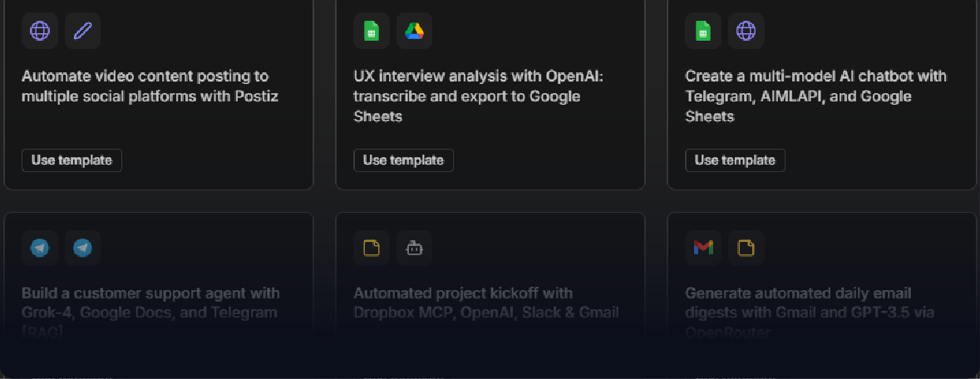Click note icon on the email digests card
Viewport: 980px width, 379px height.
pyautogui.click(x=746, y=248)
